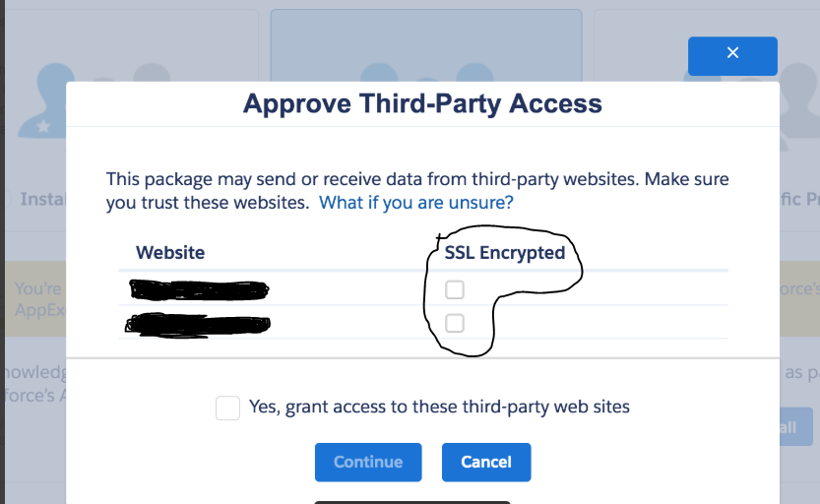Tick first website's SSL Encrypted checkbox
Viewport: 820px width, 504px height.
tap(454, 289)
